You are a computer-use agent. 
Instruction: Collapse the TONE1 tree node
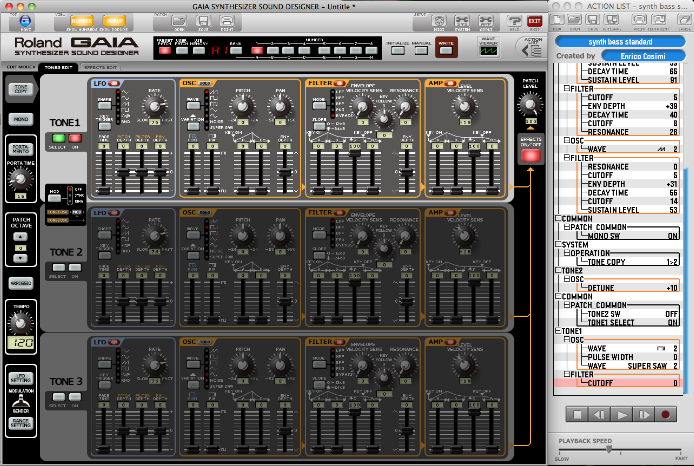pos(559,331)
